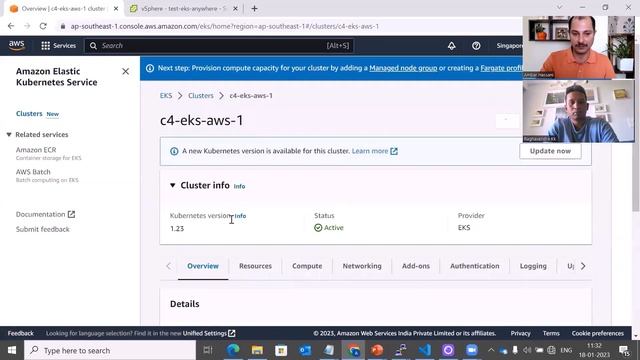Collapse the Cluster info section
The width and height of the screenshot is (640, 360).
point(173,185)
